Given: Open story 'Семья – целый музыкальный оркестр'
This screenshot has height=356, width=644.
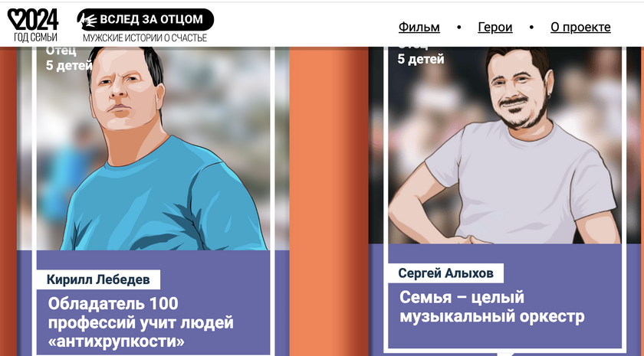Looking at the screenshot, I should point(491,306).
